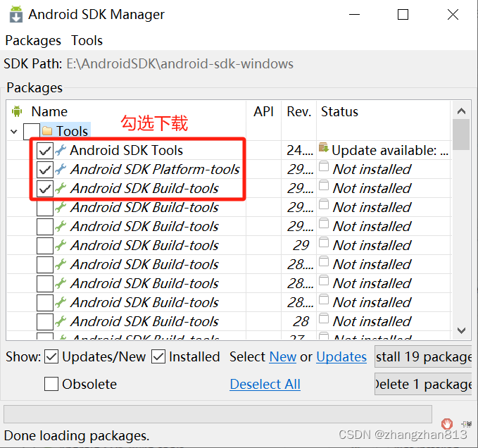Click the vertical scrollbar thumb of Packages list
This screenshot has width=478, height=448.
461,135
